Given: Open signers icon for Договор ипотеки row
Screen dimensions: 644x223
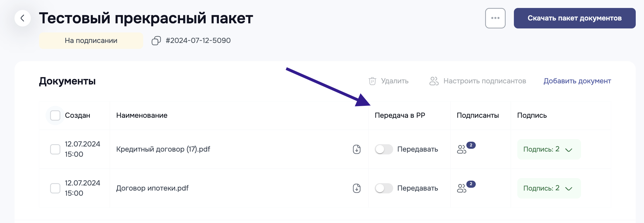Looking at the screenshot, I should [462, 188].
